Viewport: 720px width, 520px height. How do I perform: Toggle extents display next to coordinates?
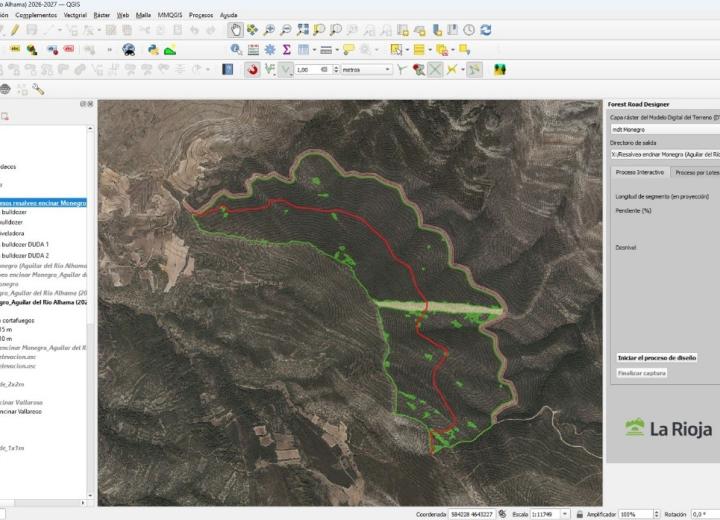pos(502,513)
